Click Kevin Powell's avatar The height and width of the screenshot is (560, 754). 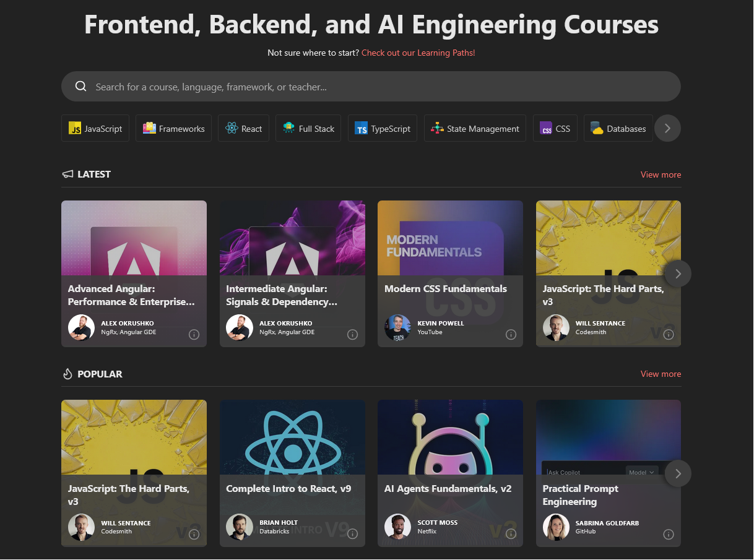click(x=397, y=327)
